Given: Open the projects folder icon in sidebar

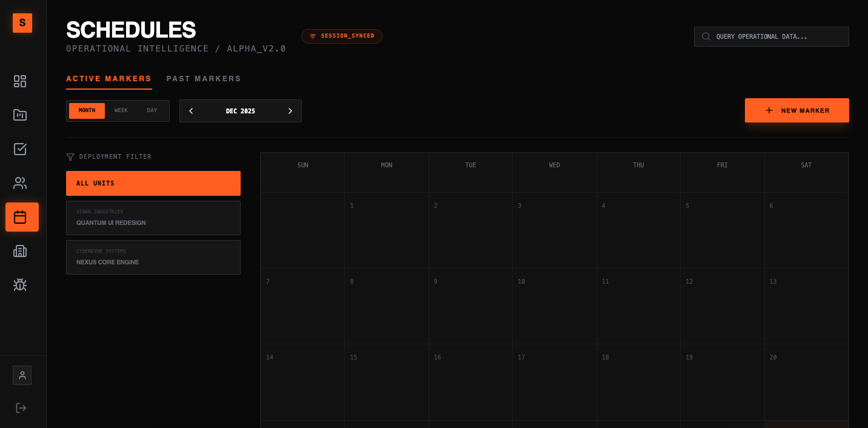Looking at the screenshot, I should [x=20, y=115].
